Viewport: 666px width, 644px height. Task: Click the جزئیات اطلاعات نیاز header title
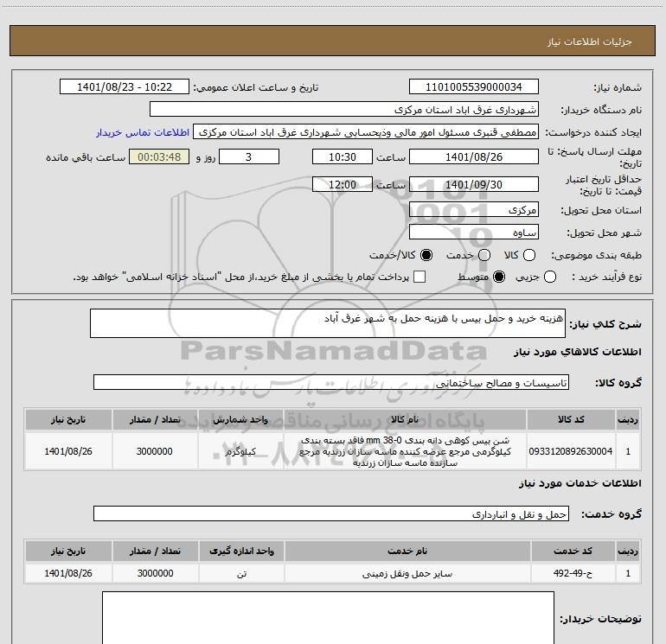tap(589, 41)
